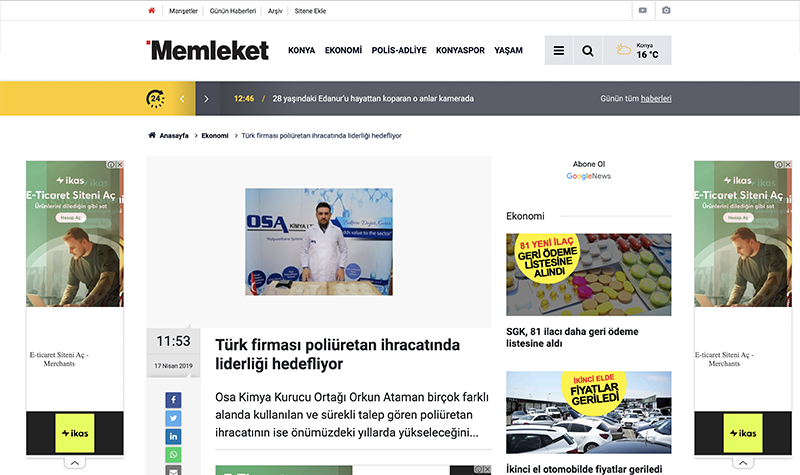
Task: Show previous headline in news ticker
Action: click(x=182, y=99)
